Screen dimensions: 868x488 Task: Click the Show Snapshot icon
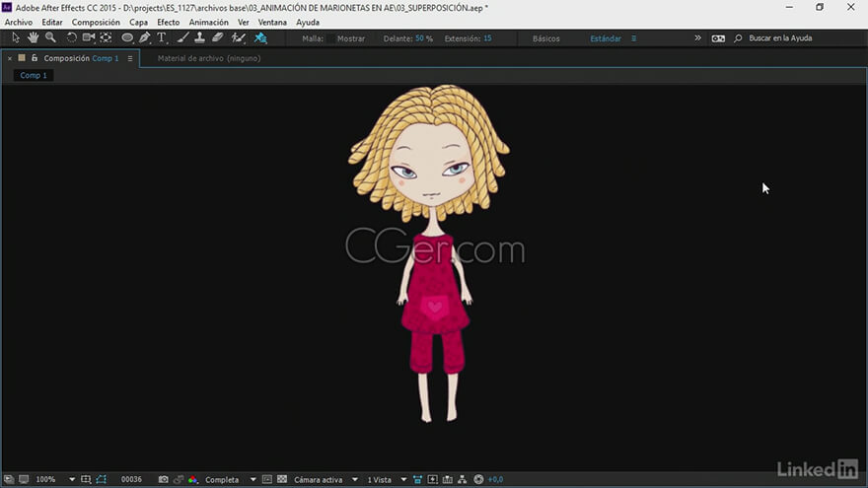click(179, 479)
